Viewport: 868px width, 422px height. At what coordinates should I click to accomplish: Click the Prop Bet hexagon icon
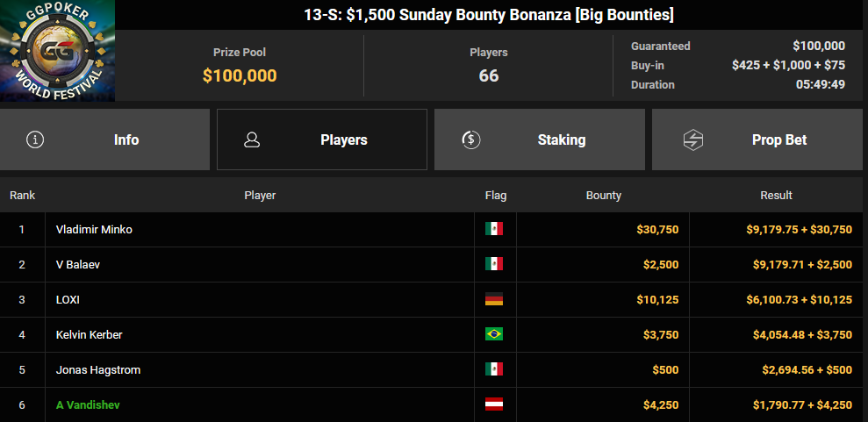click(x=693, y=139)
